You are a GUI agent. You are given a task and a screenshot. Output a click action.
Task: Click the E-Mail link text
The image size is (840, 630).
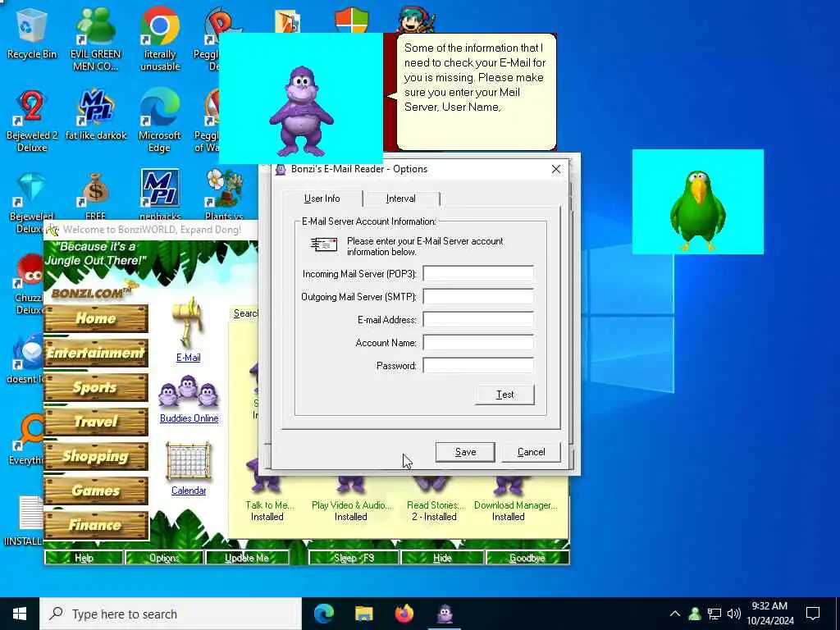[188, 358]
